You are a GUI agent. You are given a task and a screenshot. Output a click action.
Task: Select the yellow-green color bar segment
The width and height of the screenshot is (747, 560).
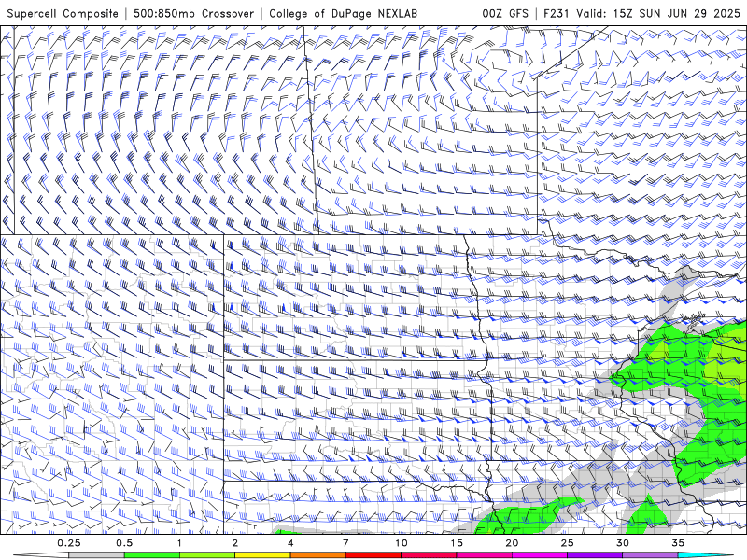tap(207, 555)
